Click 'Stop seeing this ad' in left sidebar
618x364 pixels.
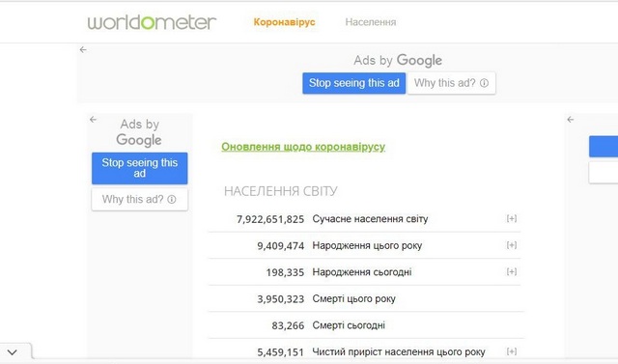click(139, 168)
